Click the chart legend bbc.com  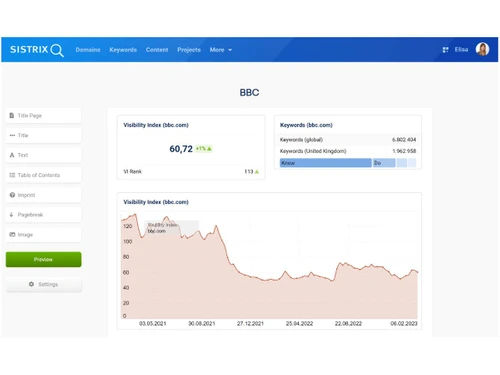click(157, 231)
